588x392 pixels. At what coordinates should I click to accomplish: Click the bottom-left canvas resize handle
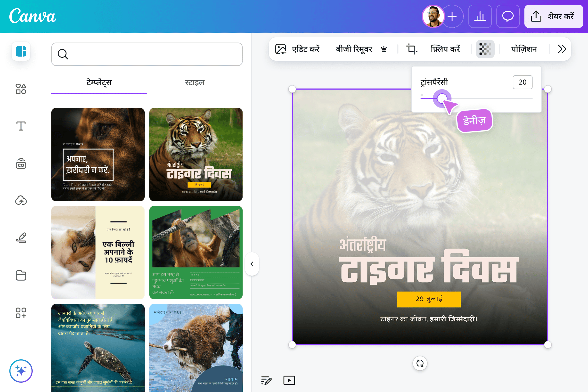(292, 345)
